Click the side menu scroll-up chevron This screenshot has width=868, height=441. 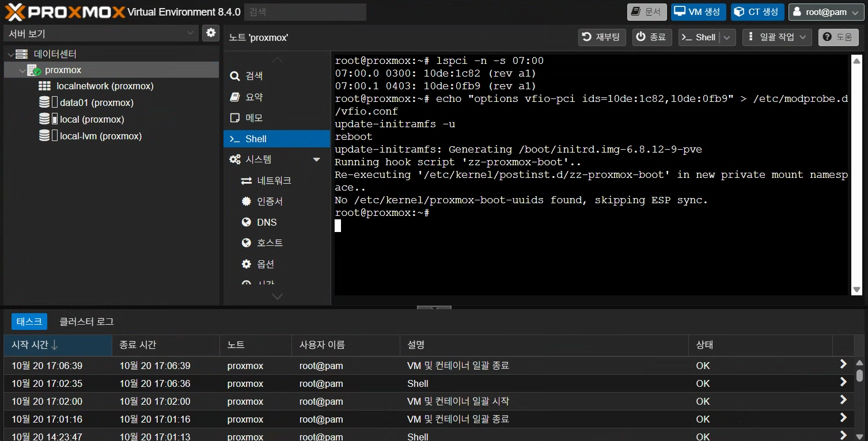[x=277, y=59]
